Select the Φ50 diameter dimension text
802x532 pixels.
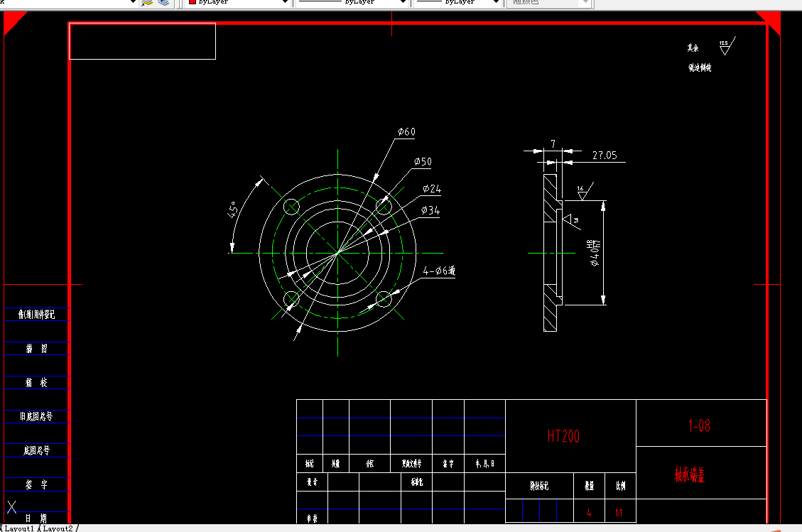click(423, 162)
